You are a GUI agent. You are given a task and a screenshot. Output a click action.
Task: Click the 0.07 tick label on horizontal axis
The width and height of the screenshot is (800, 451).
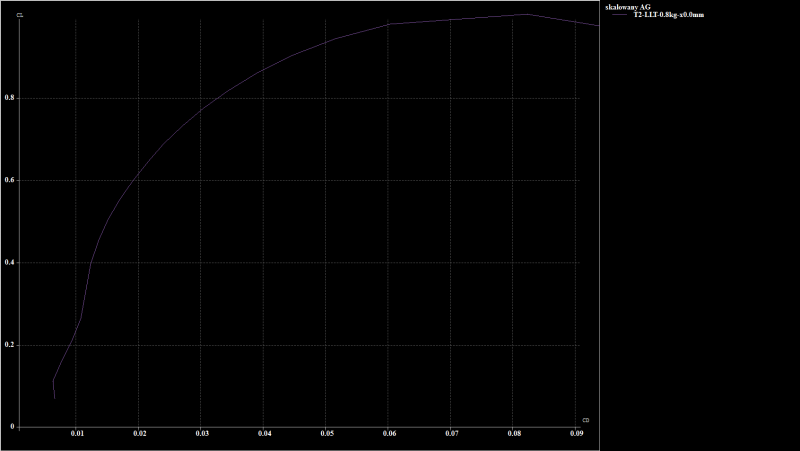tap(452, 434)
